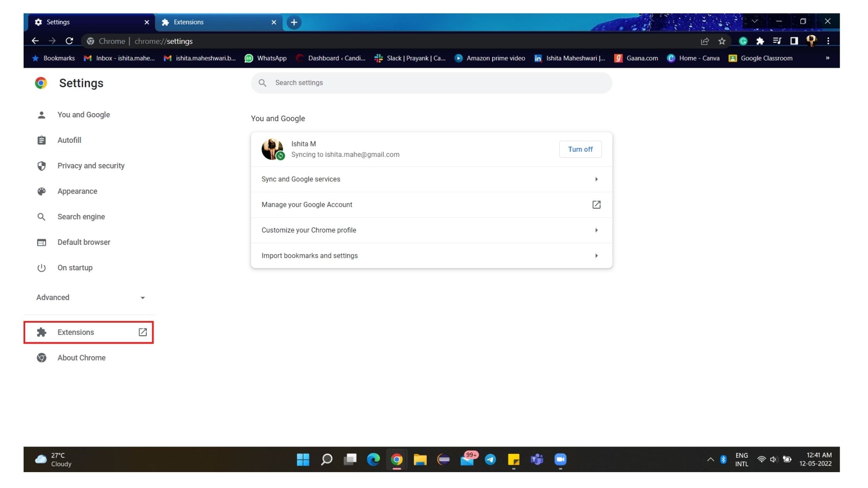The image size is (868, 488).
Task: Open the Extensions puzzle icon in the toolbar
Action: [760, 41]
